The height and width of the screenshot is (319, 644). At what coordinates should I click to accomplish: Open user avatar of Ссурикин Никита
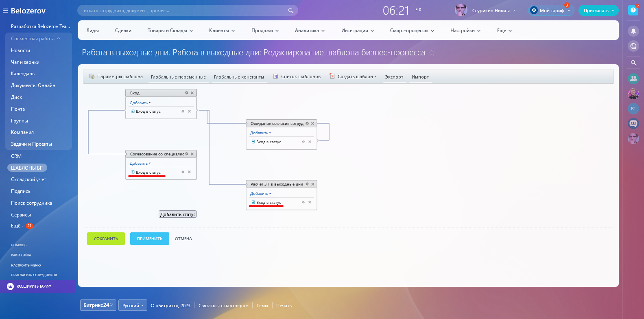tap(461, 11)
